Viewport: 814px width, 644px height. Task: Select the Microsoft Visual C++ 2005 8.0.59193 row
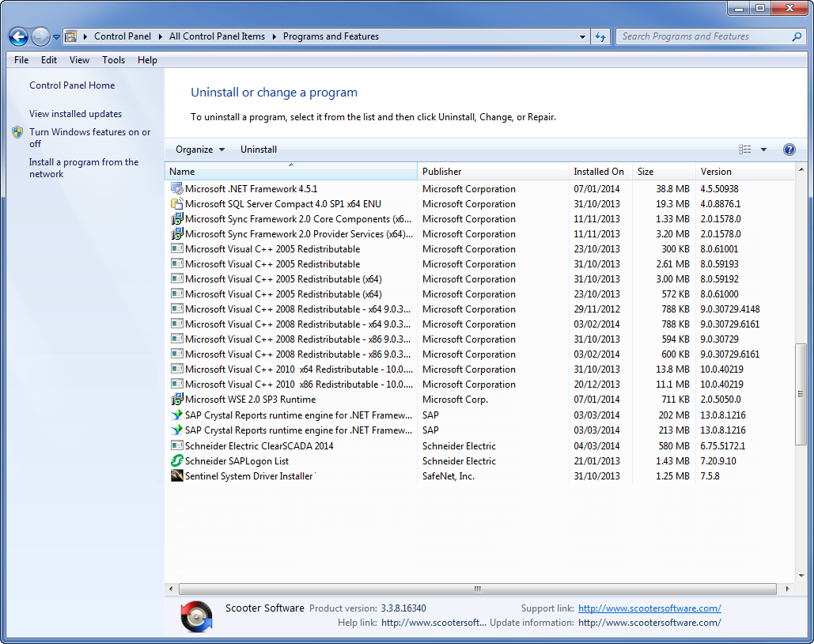coord(479,263)
